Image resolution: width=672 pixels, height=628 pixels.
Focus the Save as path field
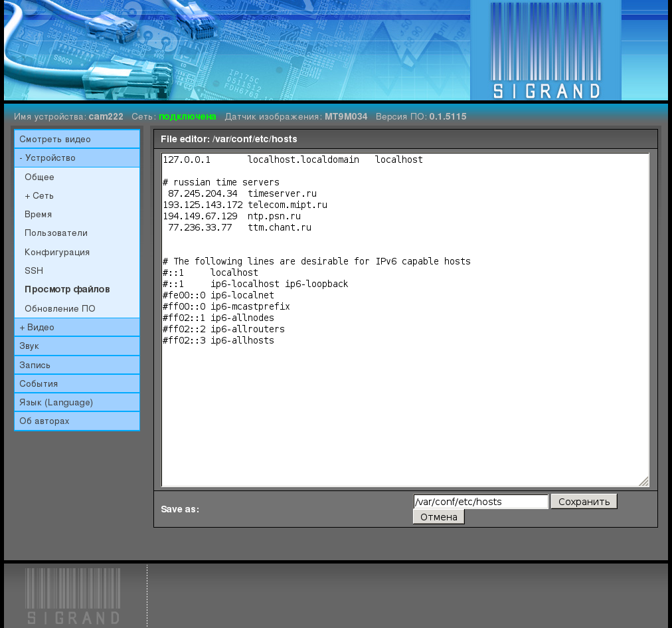coord(481,502)
